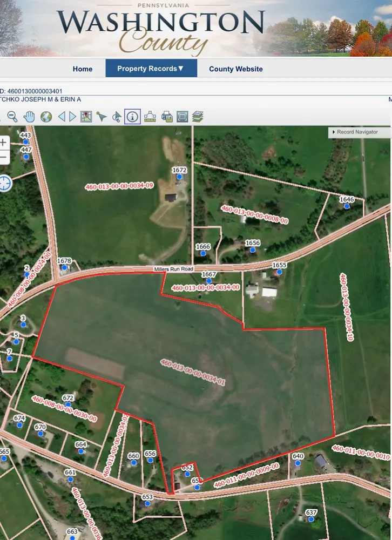The image size is (392, 540).
Task: Open the Property Records dropdown menu
Action: [x=151, y=69]
